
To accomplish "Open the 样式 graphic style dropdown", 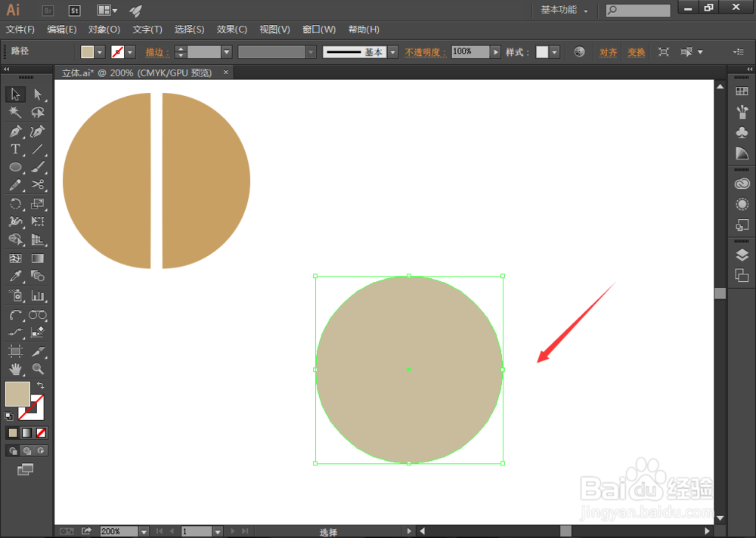I will (x=554, y=51).
